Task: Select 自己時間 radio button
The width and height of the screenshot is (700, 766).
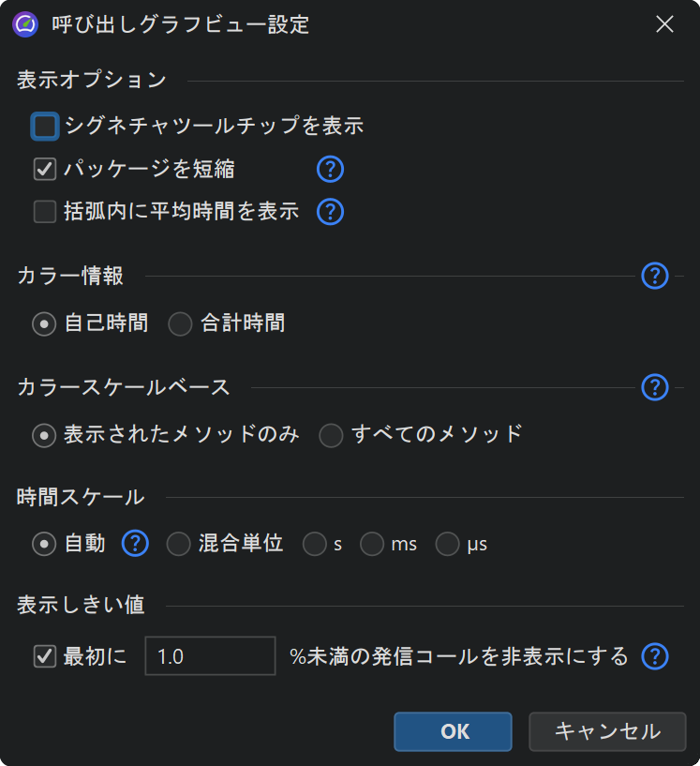Action: pyautogui.click(x=44, y=324)
